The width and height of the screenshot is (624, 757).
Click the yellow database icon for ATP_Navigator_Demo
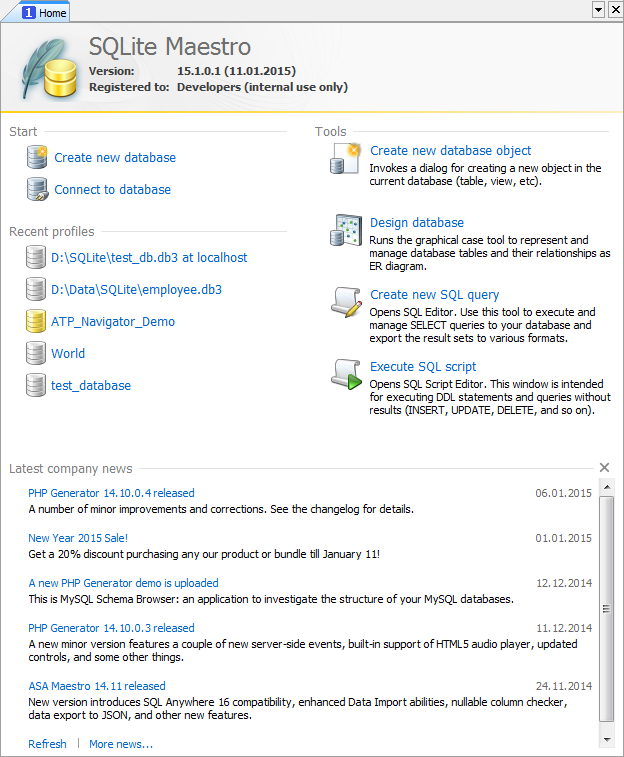36,322
